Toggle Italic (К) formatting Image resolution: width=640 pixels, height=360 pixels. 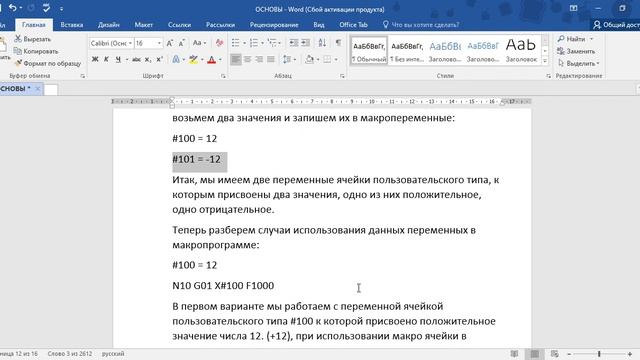106,60
